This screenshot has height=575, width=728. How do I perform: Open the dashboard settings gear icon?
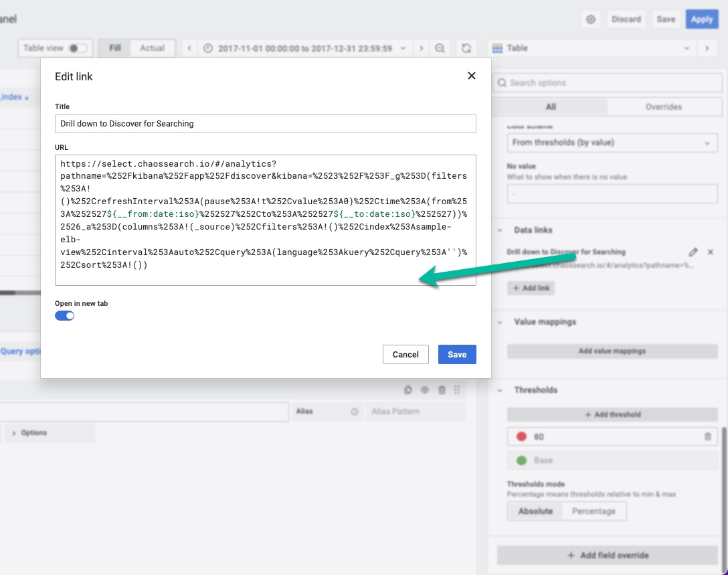(590, 19)
